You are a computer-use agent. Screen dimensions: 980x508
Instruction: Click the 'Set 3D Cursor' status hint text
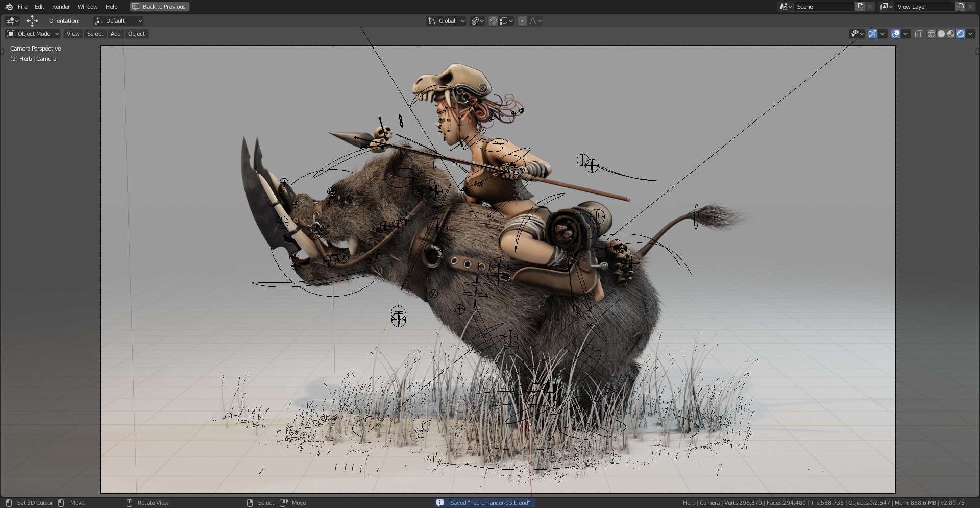[x=35, y=503]
